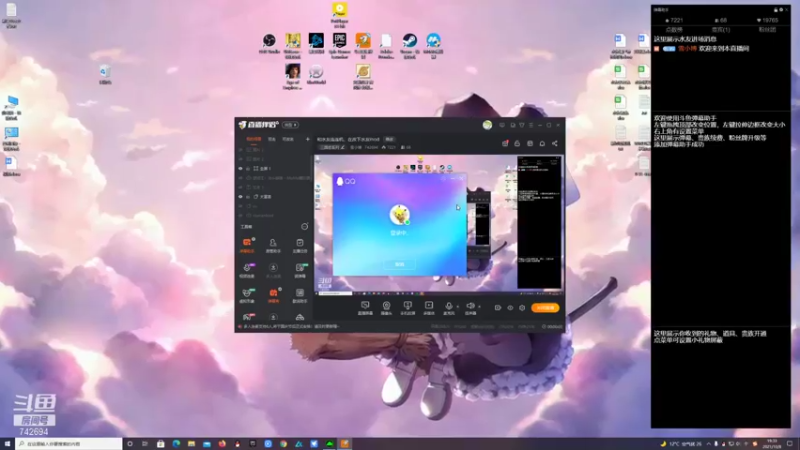Open the orange danmu assistant tool
The height and width of the screenshot is (450, 800).
247,244
